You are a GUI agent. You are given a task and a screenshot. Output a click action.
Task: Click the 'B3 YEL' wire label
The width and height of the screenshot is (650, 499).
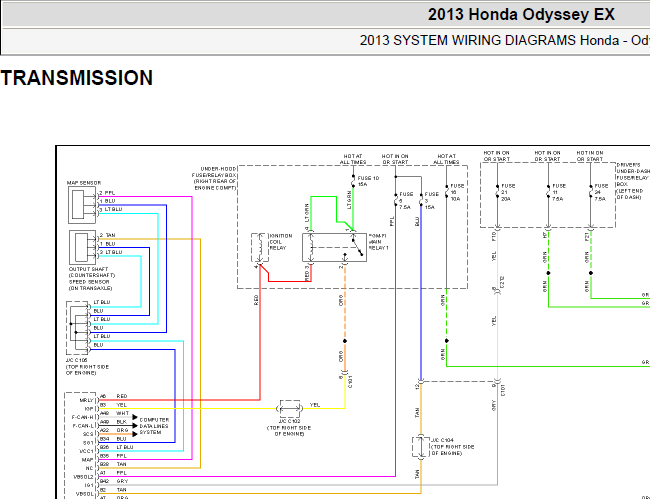coord(113,405)
